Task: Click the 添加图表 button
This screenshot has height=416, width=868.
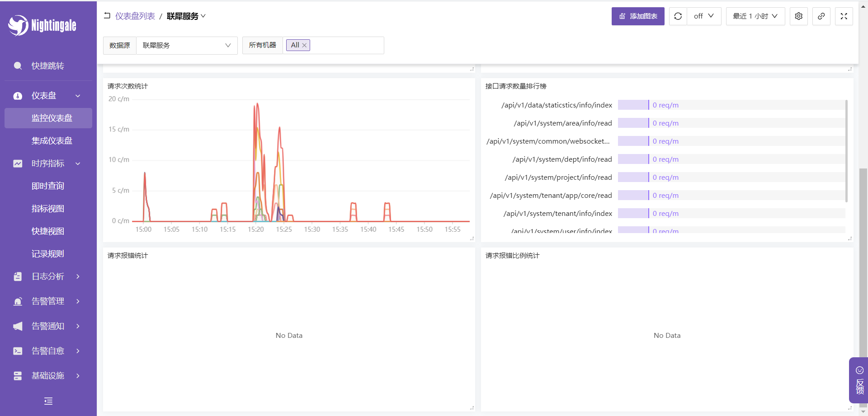Action: coord(637,16)
